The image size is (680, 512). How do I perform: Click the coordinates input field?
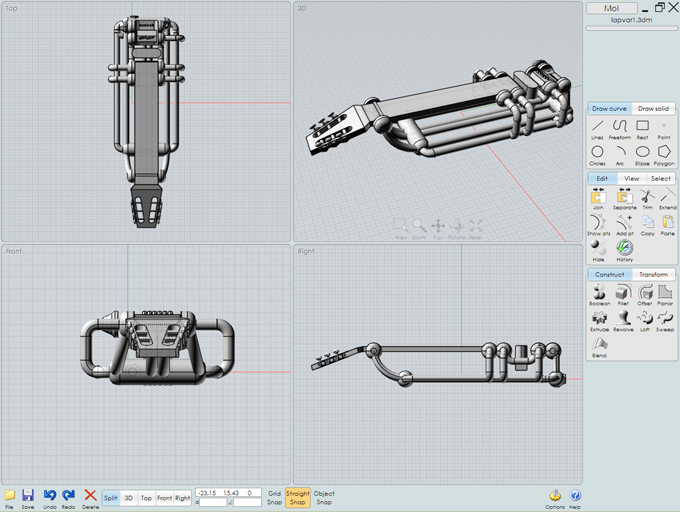(x=229, y=493)
